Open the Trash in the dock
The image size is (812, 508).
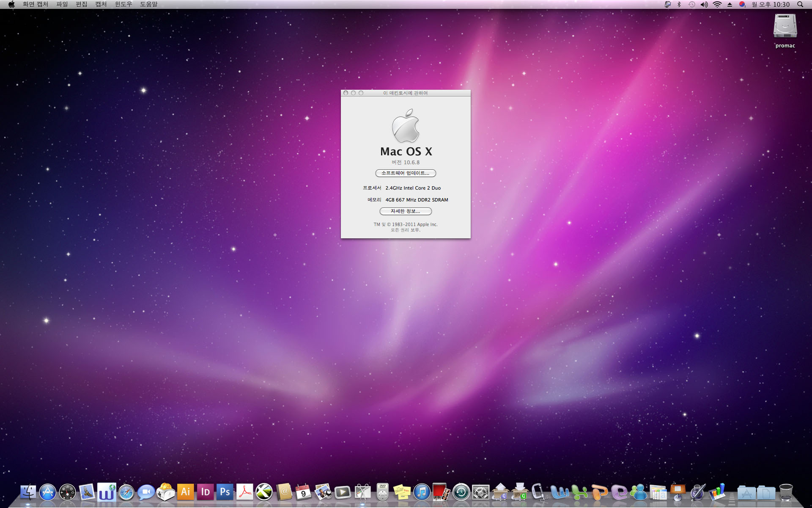tap(786, 492)
